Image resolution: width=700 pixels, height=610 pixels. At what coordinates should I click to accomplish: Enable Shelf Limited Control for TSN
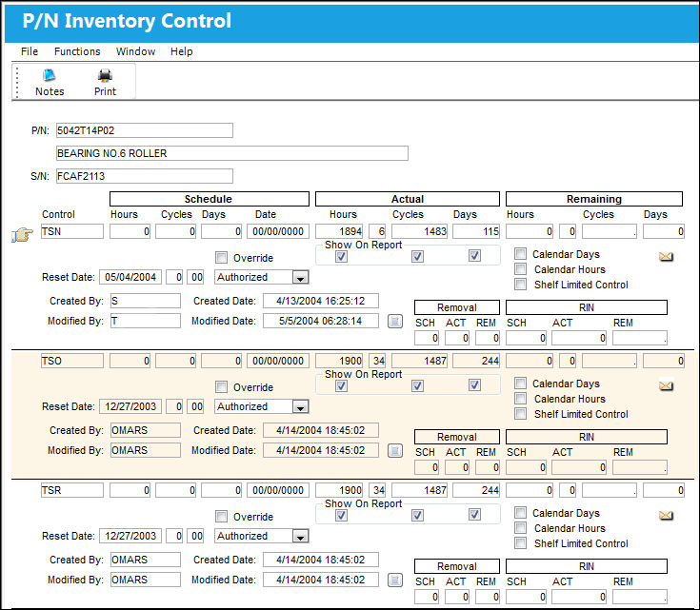(520, 285)
